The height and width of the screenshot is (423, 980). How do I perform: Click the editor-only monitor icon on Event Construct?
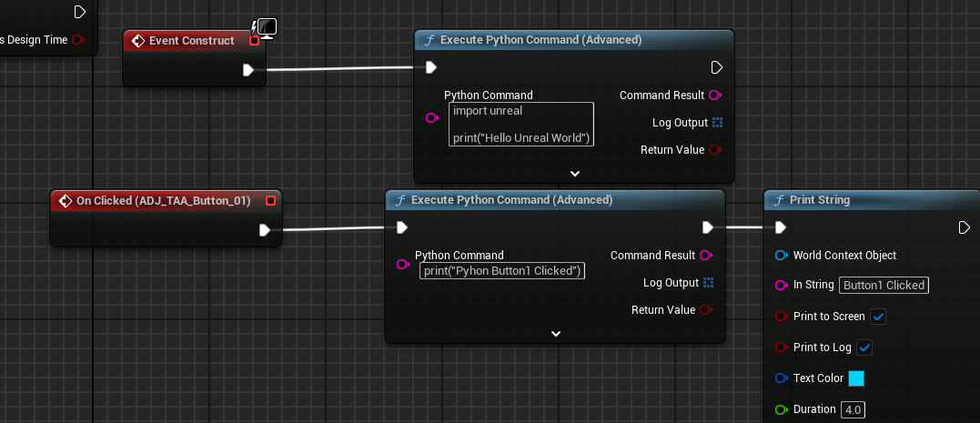coord(267,28)
